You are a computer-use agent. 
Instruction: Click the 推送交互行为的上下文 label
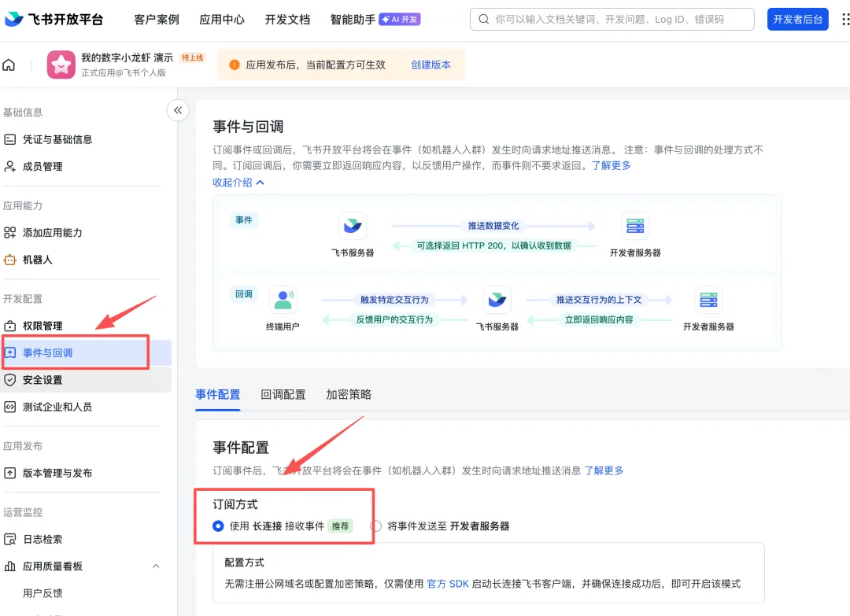pos(599,300)
